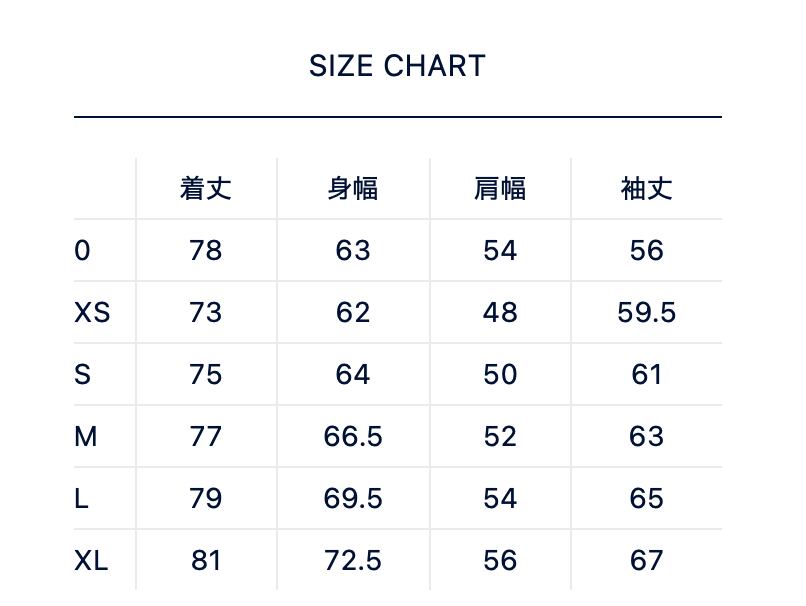Click the 69.5 value in row L

pos(353,499)
